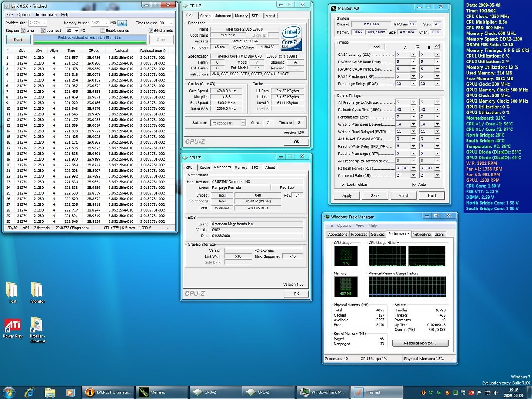Open Resource Monitor from Task Manager
This screenshot has width=532, height=399.
[420, 343]
